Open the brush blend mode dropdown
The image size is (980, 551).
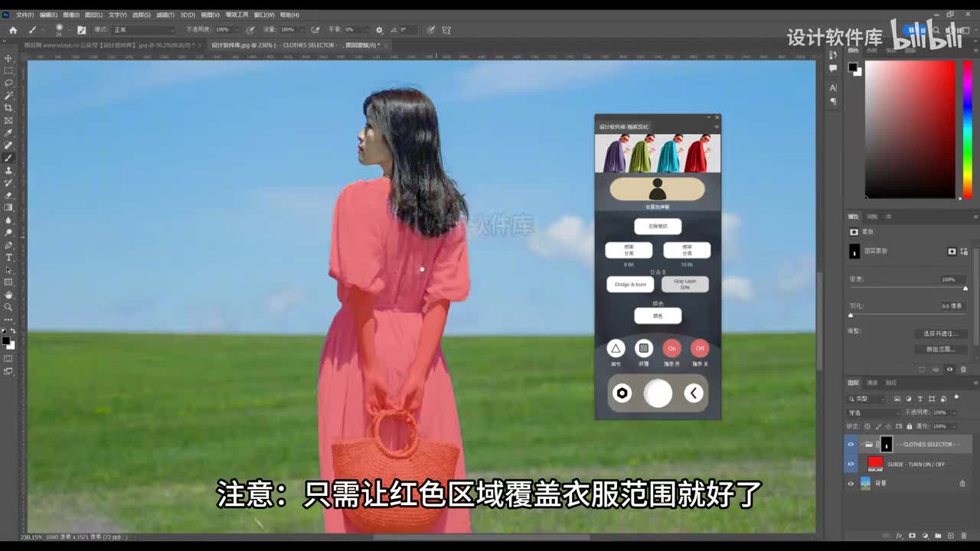142,30
